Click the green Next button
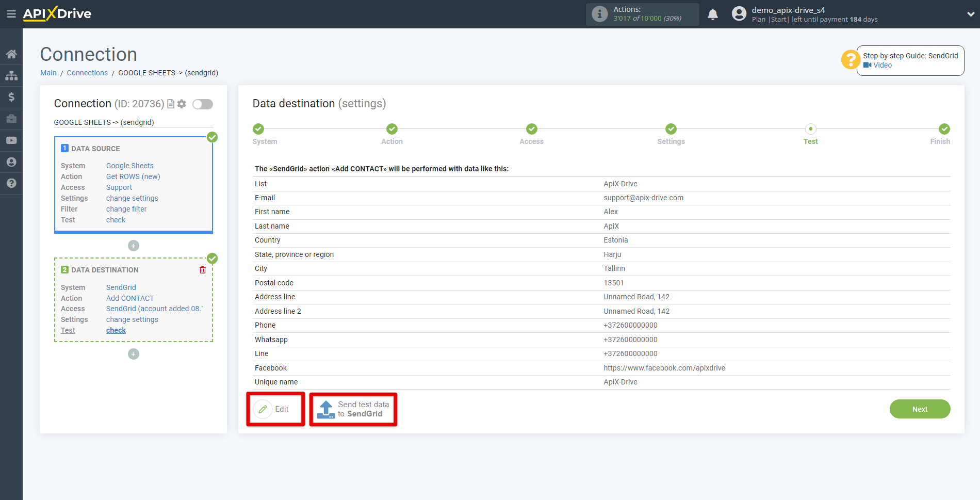980x500 pixels. click(920, 409)
